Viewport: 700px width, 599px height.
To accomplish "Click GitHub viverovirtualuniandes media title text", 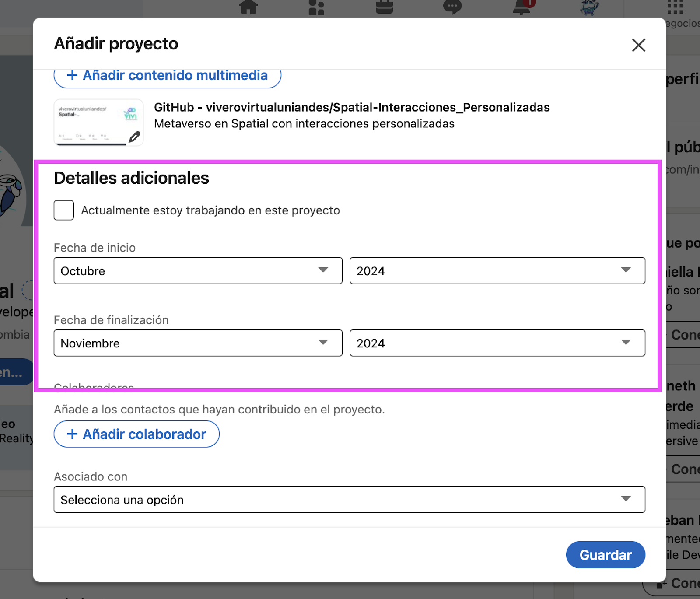I will (x=352, y=107).
